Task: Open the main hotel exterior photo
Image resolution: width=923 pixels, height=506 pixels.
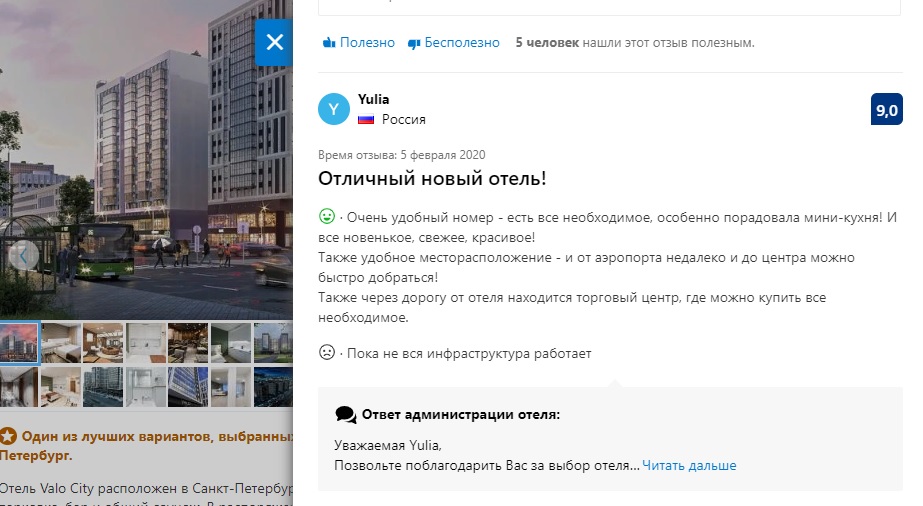Action: click(x=146, y=159)
